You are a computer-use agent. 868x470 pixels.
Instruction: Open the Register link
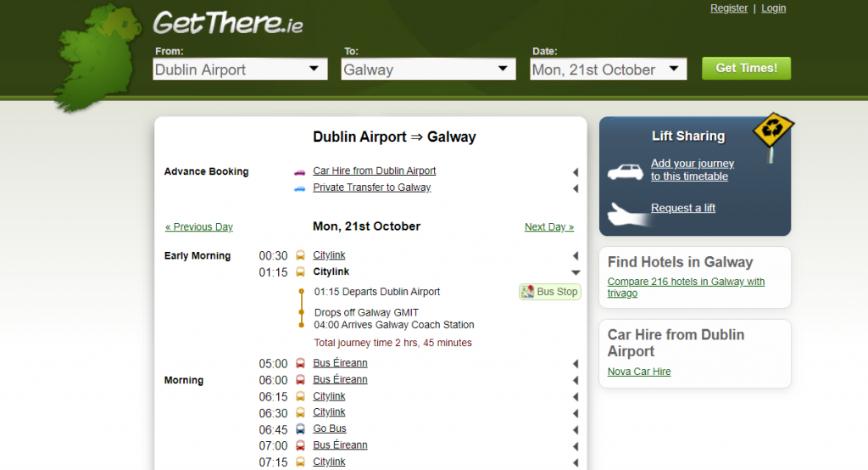728,8
